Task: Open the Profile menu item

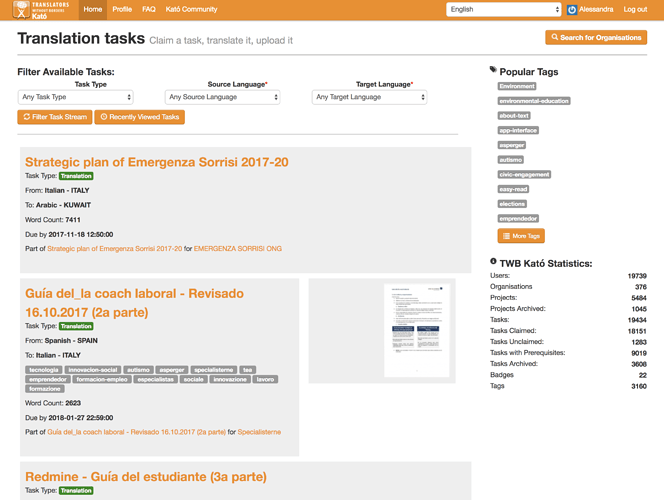Action: [x=122, y=9]
